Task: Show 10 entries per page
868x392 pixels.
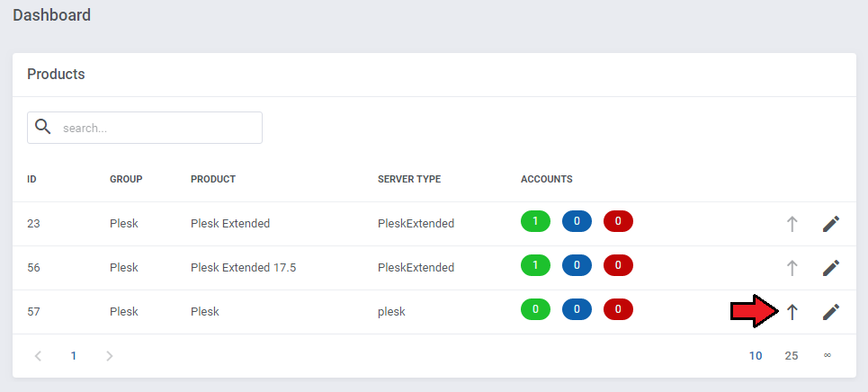Action: pyautogui.click(x=756, y=356)
